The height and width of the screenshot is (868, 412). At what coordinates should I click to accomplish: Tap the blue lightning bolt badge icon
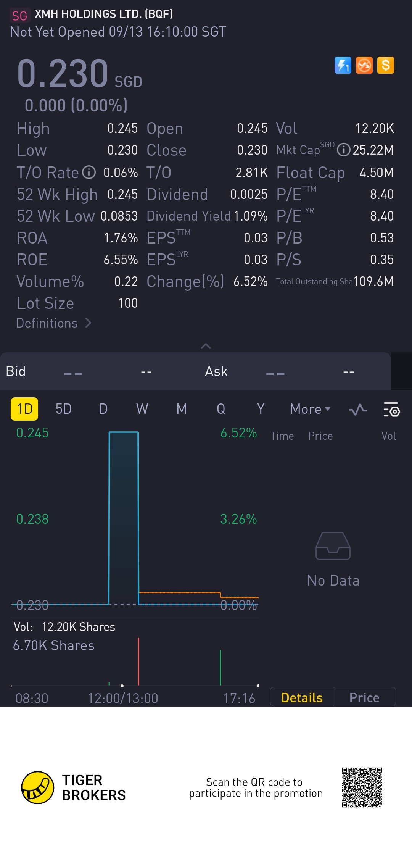point(343,65)
